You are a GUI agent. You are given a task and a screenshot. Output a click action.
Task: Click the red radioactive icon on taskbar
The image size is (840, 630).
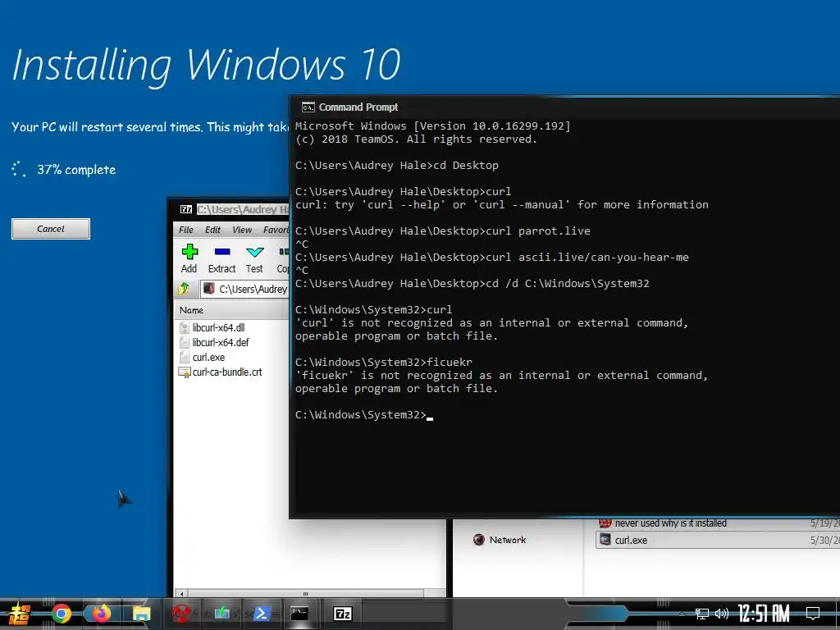[181, 614]
